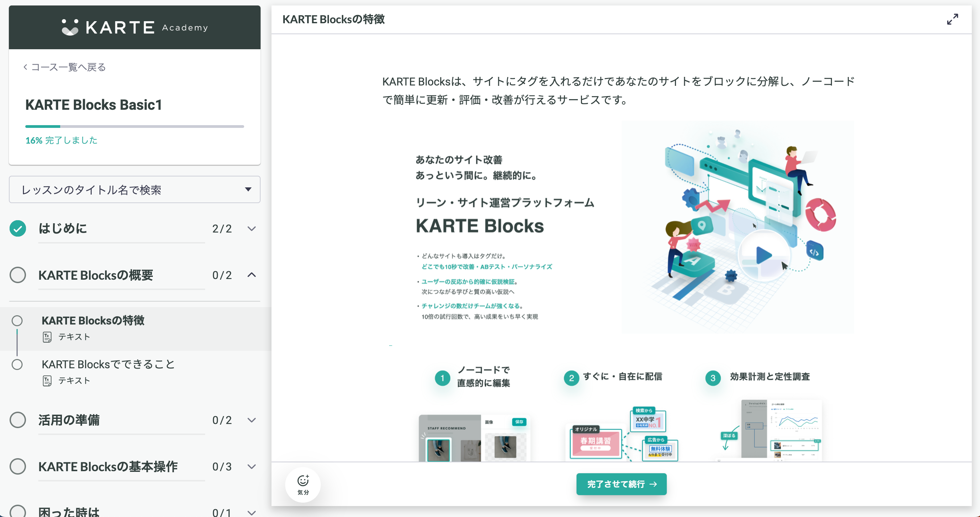Viewport: 980px width, 517px height.
Task: Select the KARTE Blocksの概要 section title
Action: coord(96,275)
